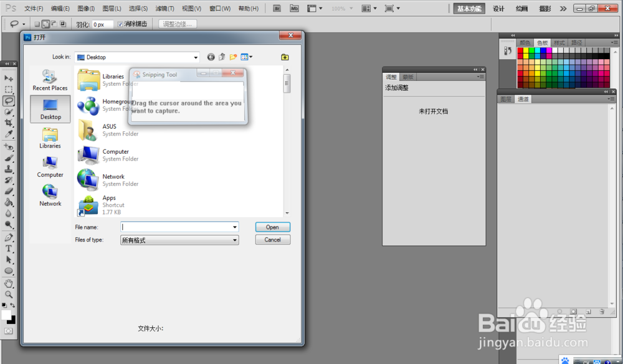Select the Eraser tool
This screenshot has width=623, height=364.
(x=8, y=191)
